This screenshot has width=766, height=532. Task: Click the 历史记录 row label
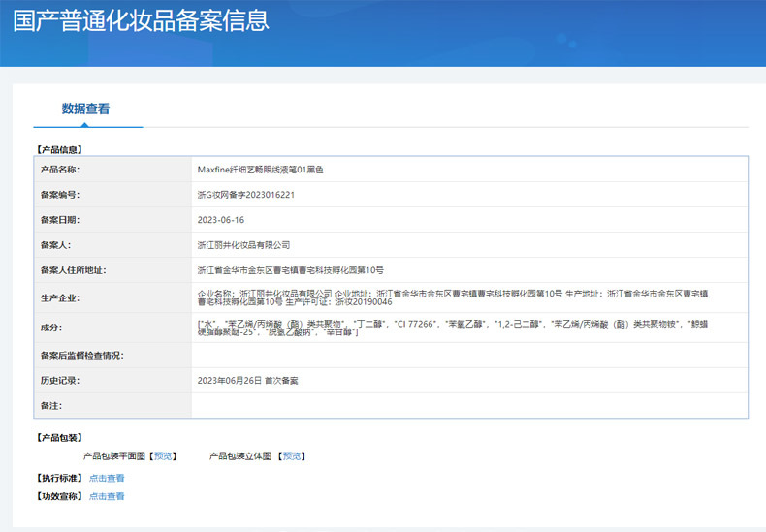(60, 381)
